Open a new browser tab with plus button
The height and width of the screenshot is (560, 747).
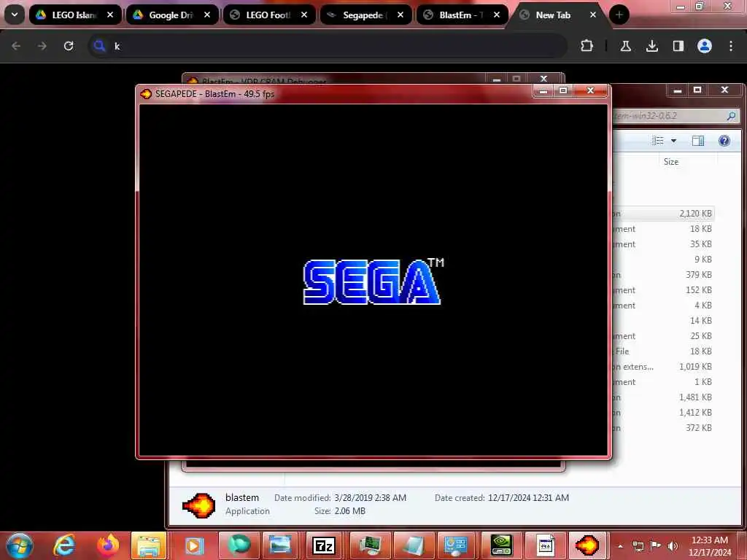(x=619, y=15)
